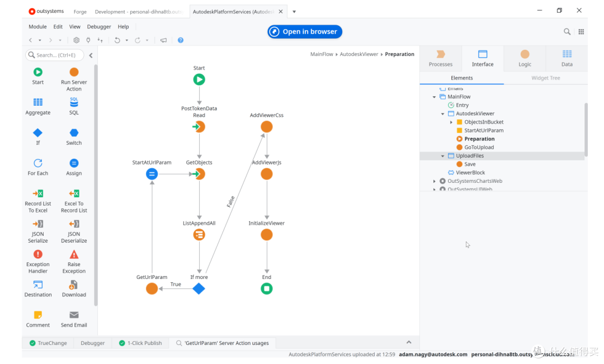The height and width of the screenshot is (364, 604).
Task: Open the apps grid icon
Action: (581, 31)
